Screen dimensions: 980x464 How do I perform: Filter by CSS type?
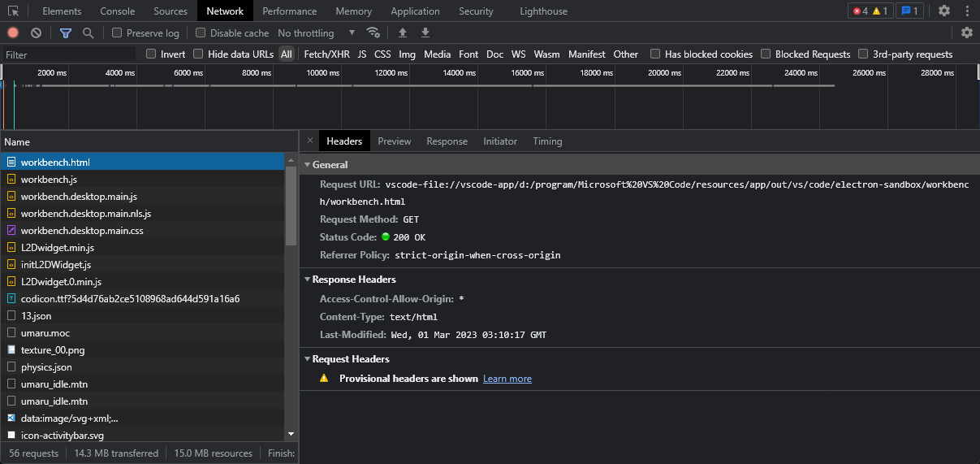(x=382, y=54)
